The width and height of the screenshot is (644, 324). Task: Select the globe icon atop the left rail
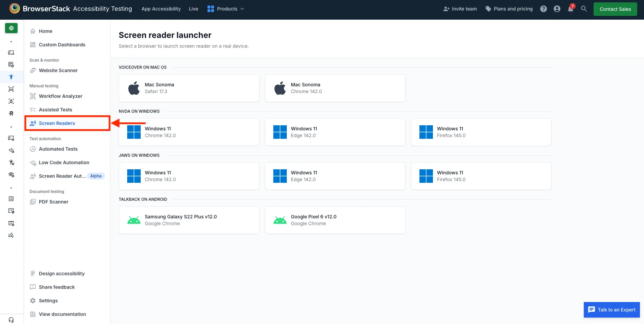[11, 28]
